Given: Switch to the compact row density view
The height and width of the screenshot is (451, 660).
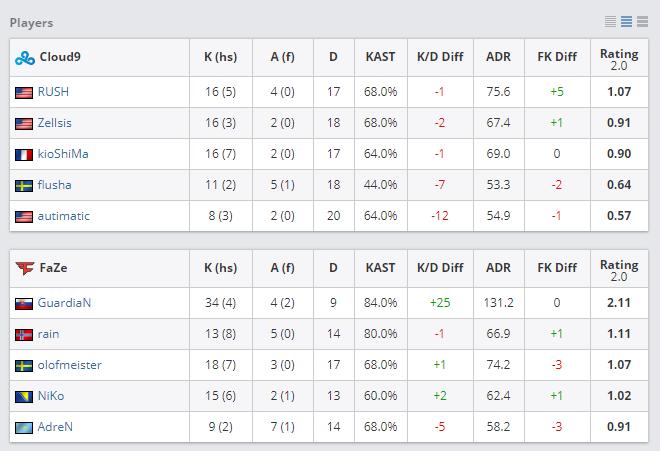Looking at the screenshot, I should point(611,22).
